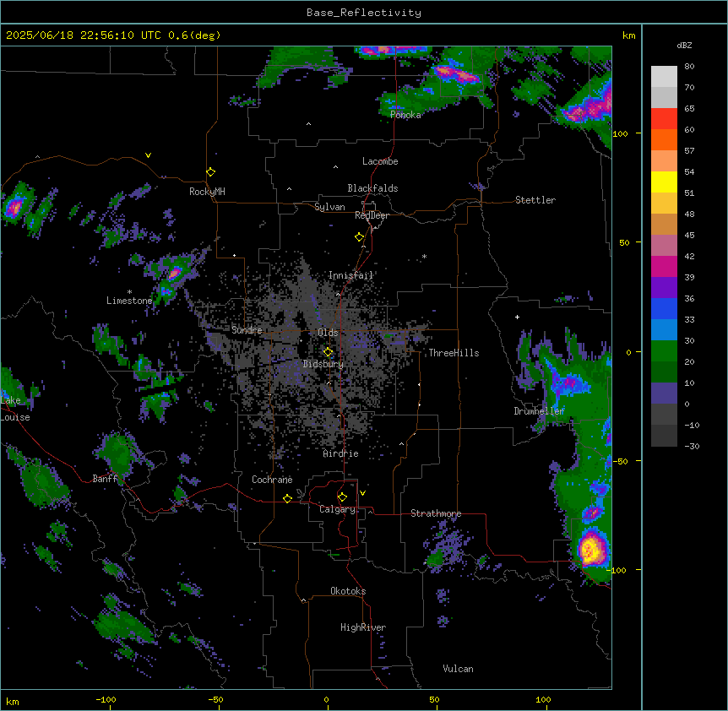Select the purple swatch between 39 and 36 dBZ
The image size is (728, 711).
coord(664,287)
